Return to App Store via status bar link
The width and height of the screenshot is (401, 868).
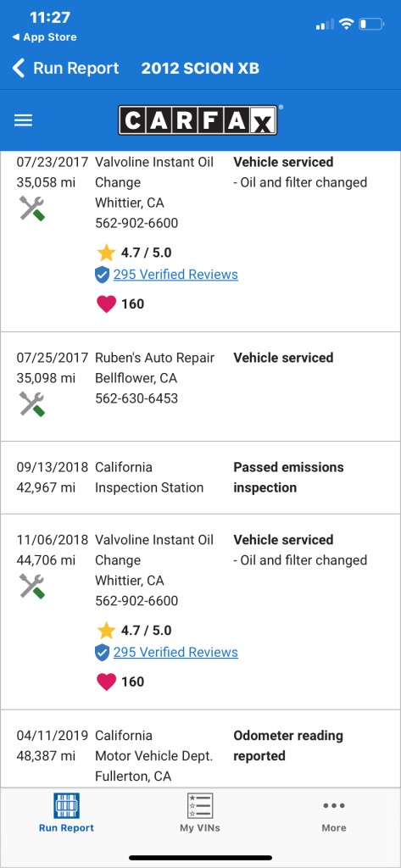[44, 37]
